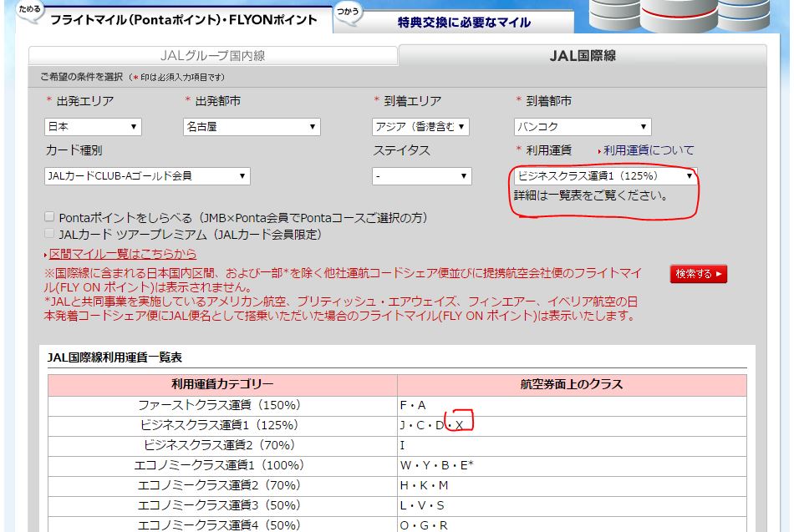
Task: Click the 利用運賃カテゴリー column header
Action: [222, 385]
